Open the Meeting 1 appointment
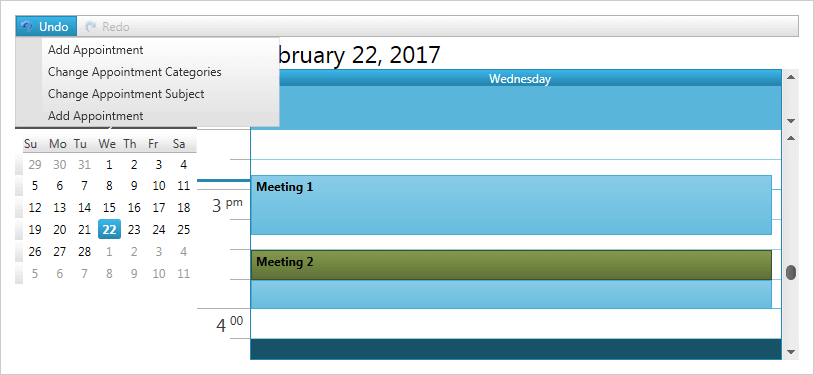The height and width of the screenshot is (375, 814). pos(511,205)
